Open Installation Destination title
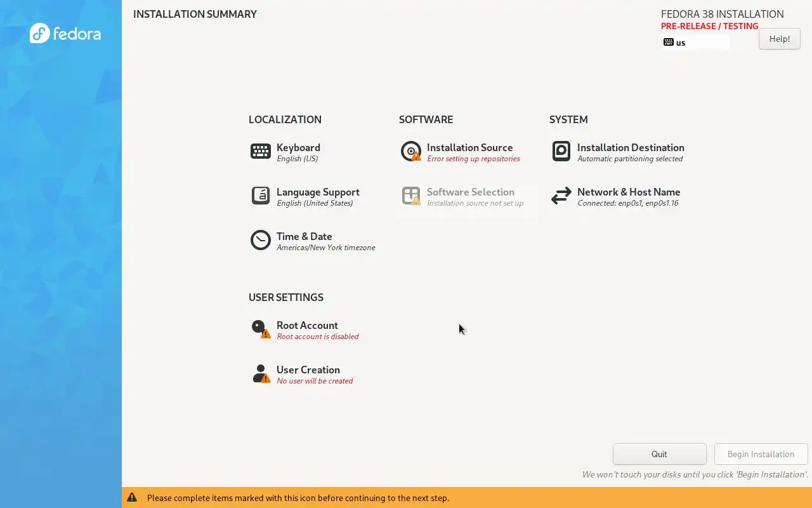The height and width of the screenshot is (508, 812). (x=631, y=147)
